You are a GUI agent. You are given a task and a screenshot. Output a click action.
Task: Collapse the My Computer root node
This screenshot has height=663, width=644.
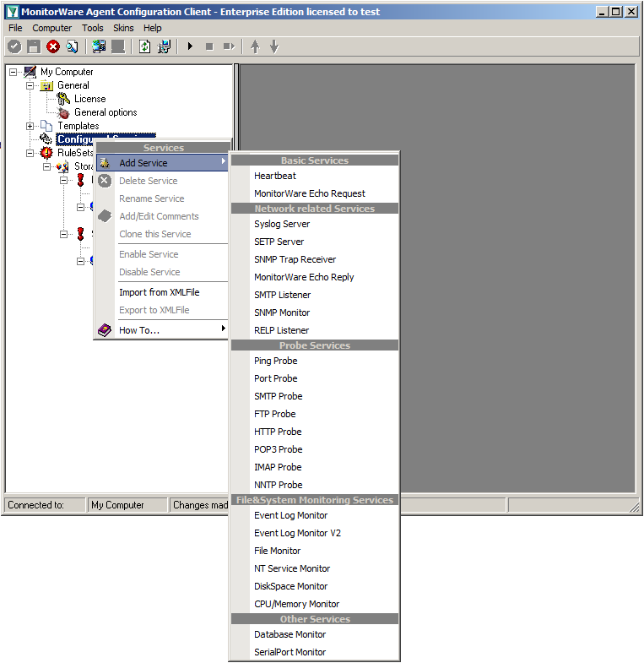[x=14, y=72]
